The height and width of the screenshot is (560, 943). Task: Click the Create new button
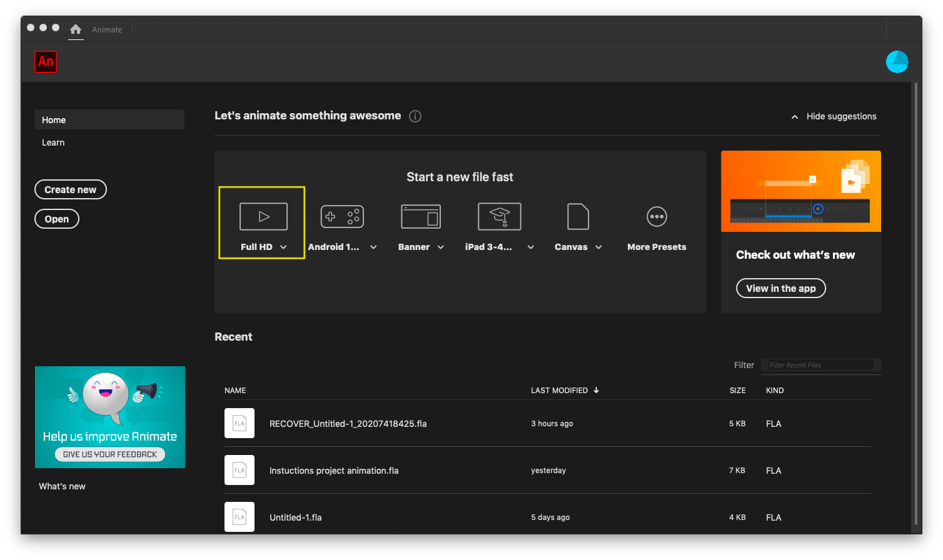click(x=71, y=189)
